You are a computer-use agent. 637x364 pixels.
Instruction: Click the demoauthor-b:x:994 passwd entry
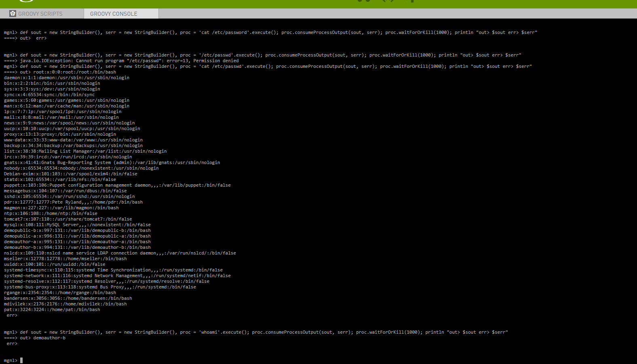tap(77, 247)
